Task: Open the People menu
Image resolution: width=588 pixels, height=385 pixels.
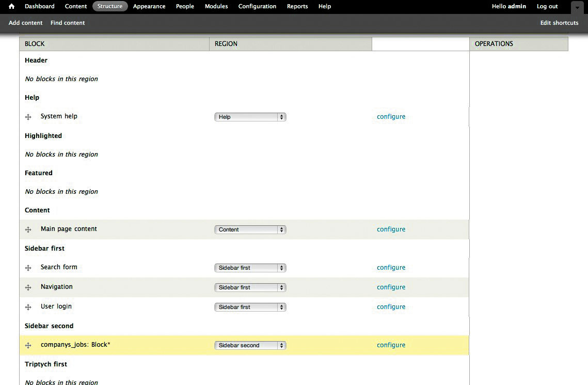Action: point(185,6)
